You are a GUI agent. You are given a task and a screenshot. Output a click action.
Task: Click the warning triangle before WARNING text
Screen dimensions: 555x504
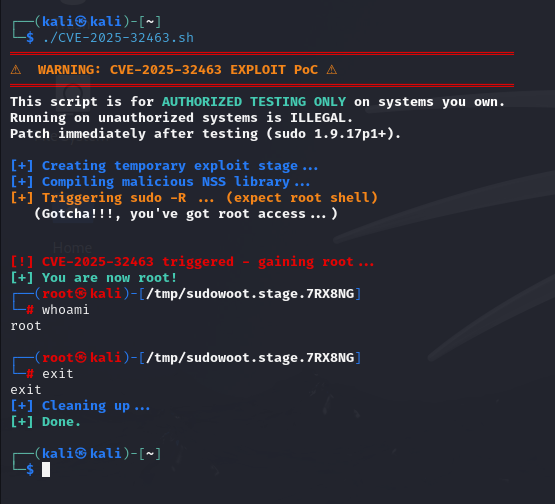pos(16,70)
